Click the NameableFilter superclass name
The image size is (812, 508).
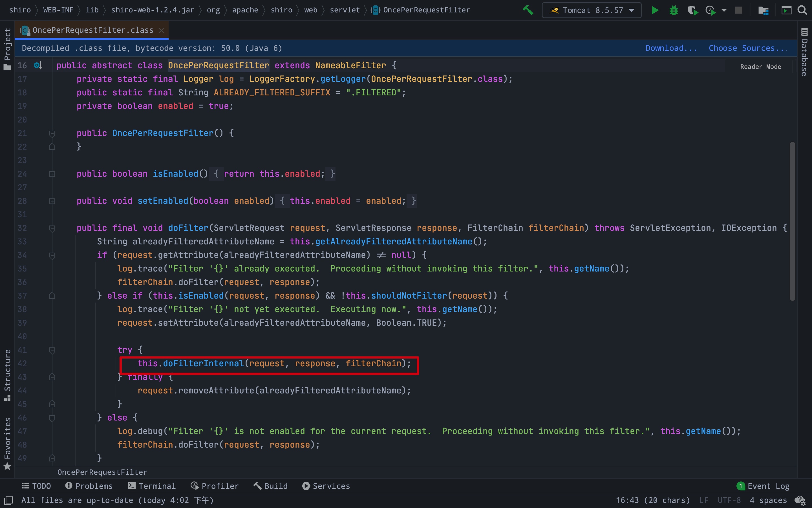(350, 65)
